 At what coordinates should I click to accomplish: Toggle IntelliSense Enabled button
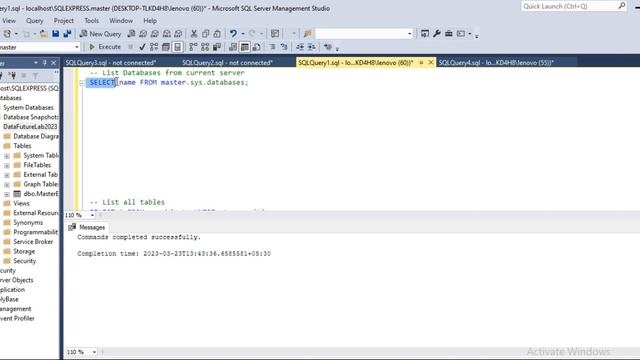(x=178, y=47)
